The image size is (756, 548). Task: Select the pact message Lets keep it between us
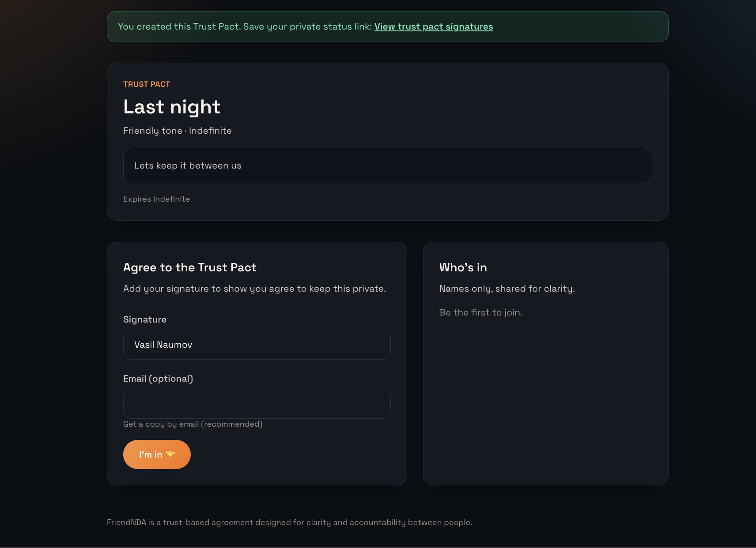pos(188,165)
